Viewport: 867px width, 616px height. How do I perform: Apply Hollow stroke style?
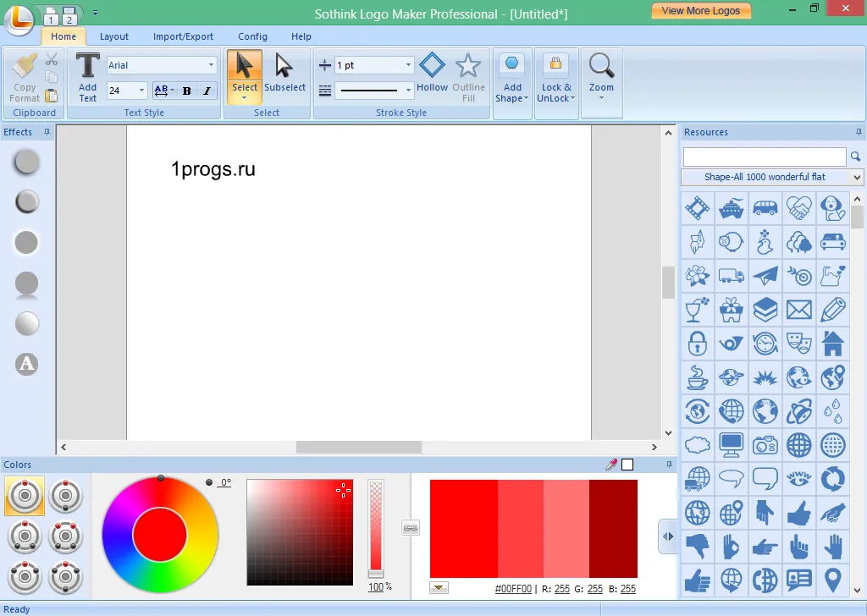pos(432,73)
